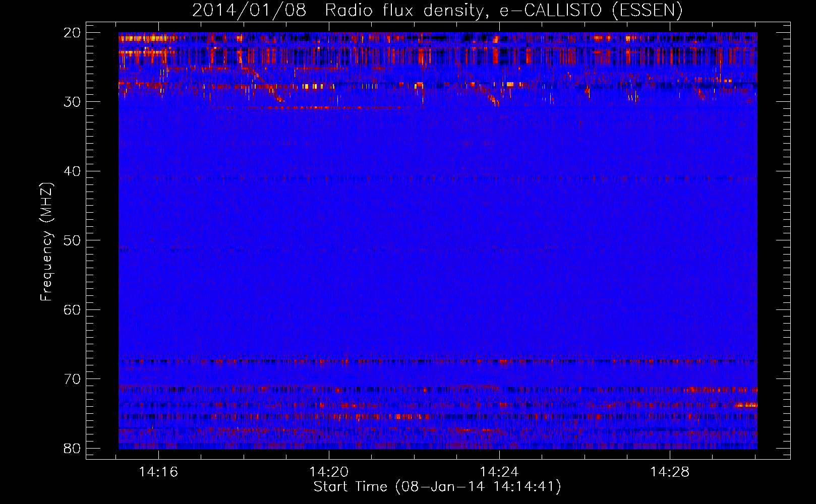The height and width of the screenshot is (504, 816).
Task: Click the 20 frequency tick label
Action: click(x=72, y=33)
